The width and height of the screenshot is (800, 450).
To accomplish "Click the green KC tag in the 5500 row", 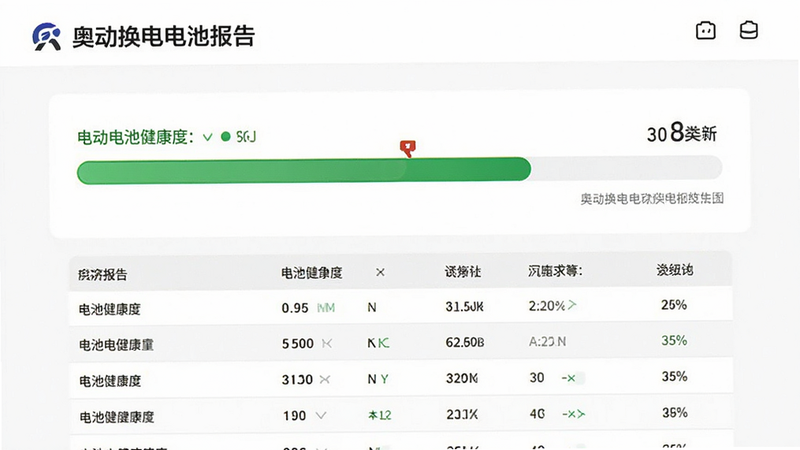I will tap(384, 343).
